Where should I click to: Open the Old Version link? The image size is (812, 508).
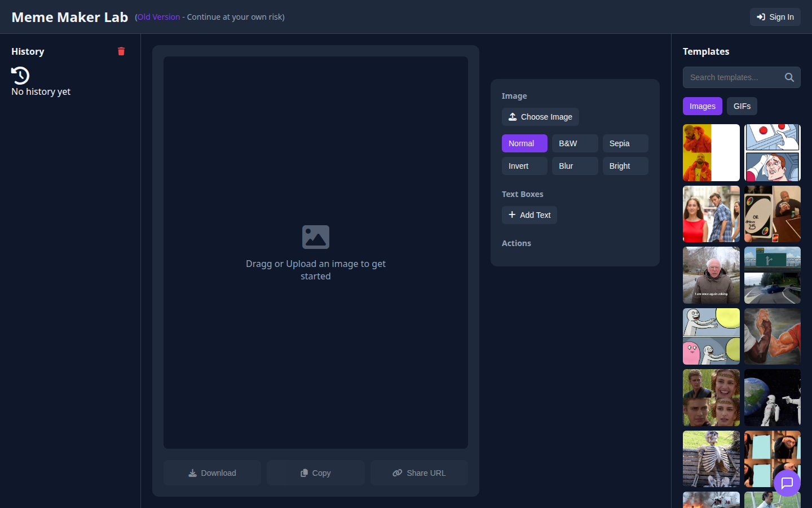point(158,17)
